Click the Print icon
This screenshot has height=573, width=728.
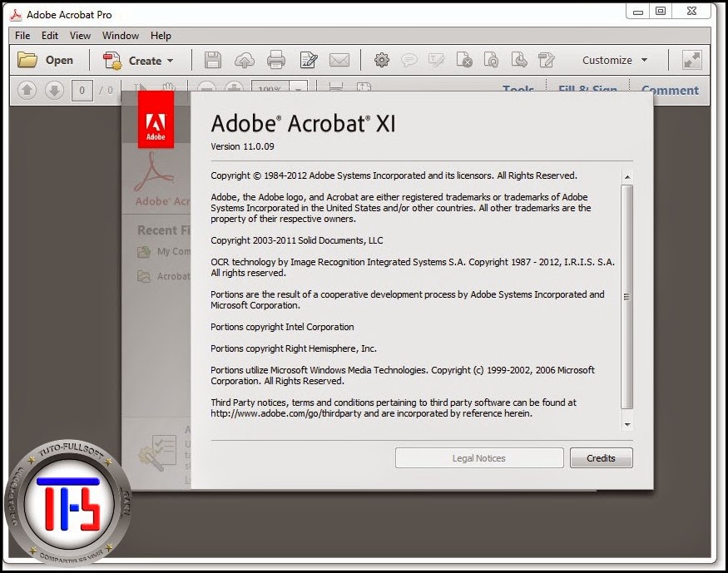coord(276,60)
